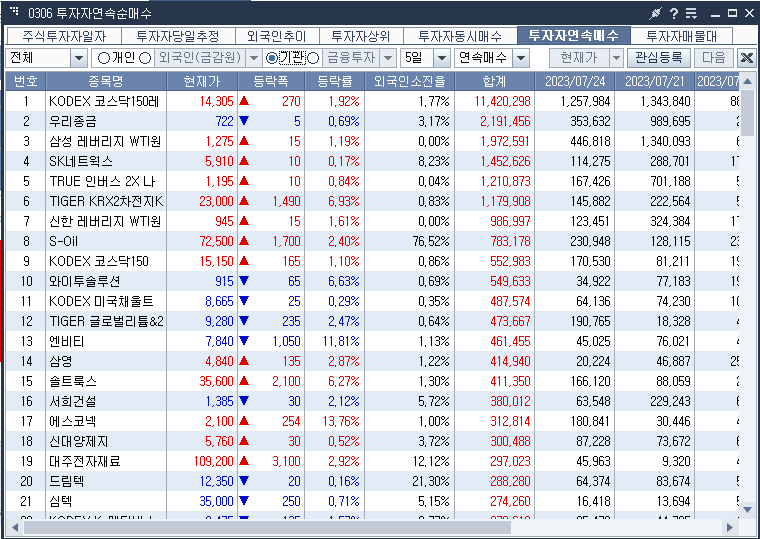760x539 pixels.
Task: Select row KODEX 미국채울트
Action: (372, 301)
